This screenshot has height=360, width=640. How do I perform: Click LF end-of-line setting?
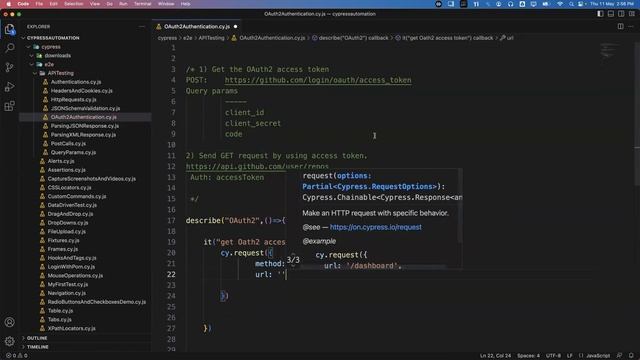[569, 356]
